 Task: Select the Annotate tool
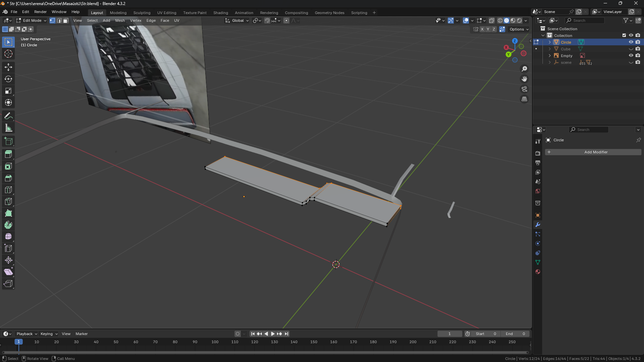[x=8, y=116]
